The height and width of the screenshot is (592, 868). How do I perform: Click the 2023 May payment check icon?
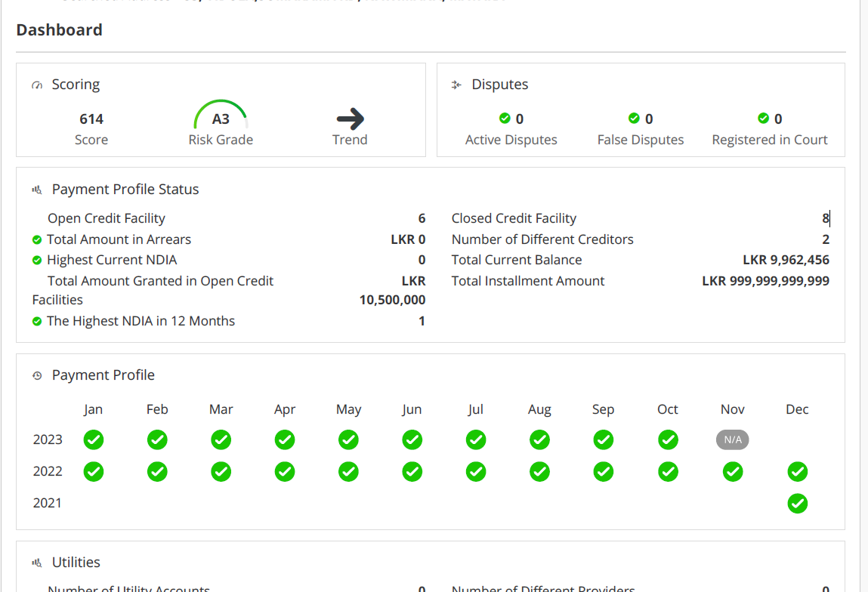(348, 440)
